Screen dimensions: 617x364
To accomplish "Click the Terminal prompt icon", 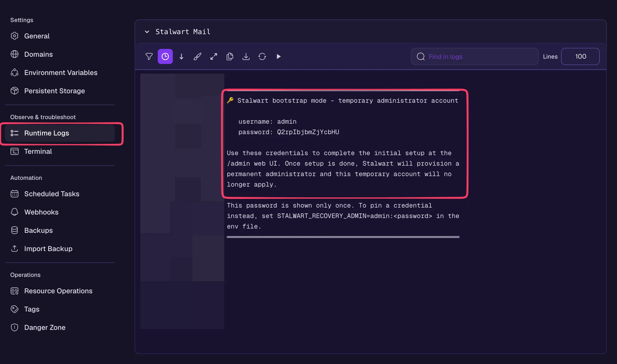I will click(15, 151).
